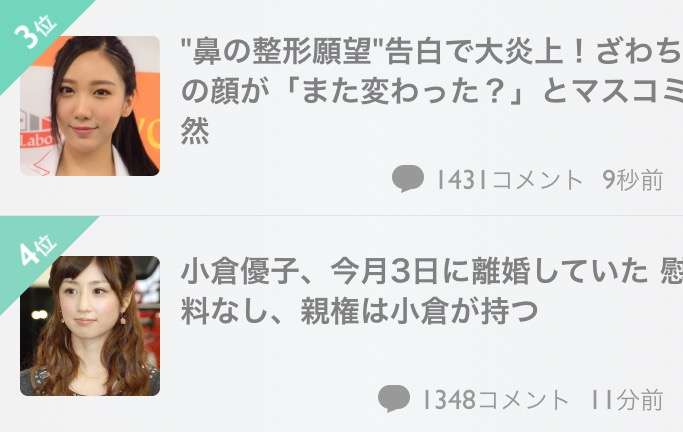View the 1348コメント comment count
This screenshot has height=432, width=683.
pos(496,399)
